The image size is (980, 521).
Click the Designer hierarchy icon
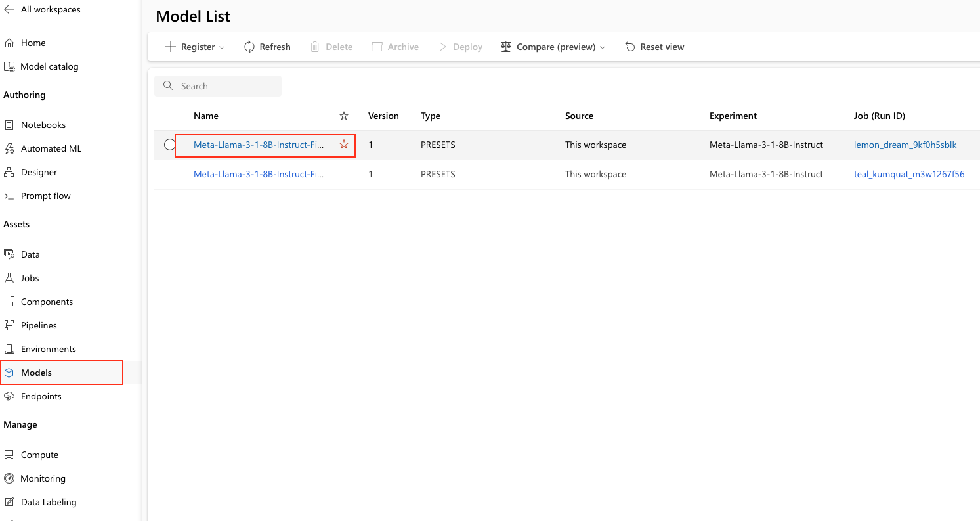tap(9, 172)
